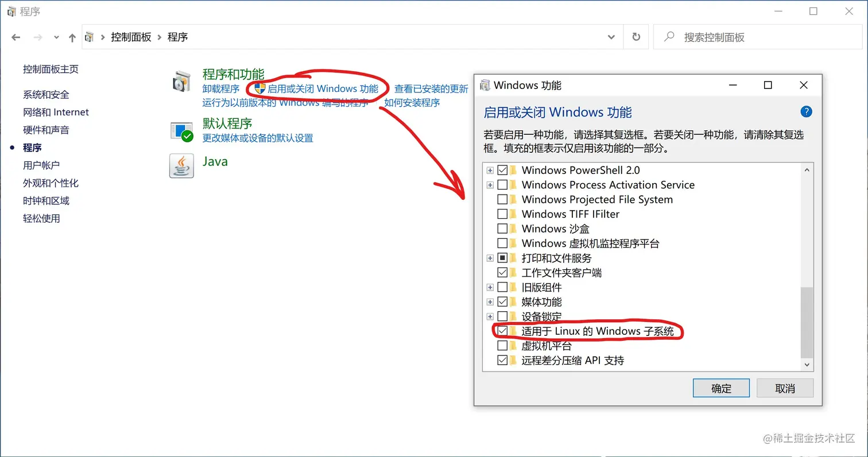Open 网络和 Internet category

[56, 112]
